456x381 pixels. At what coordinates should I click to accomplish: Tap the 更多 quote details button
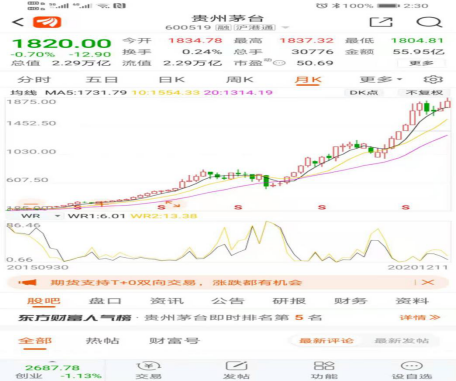pyautogui.click(x=421, y=63)
